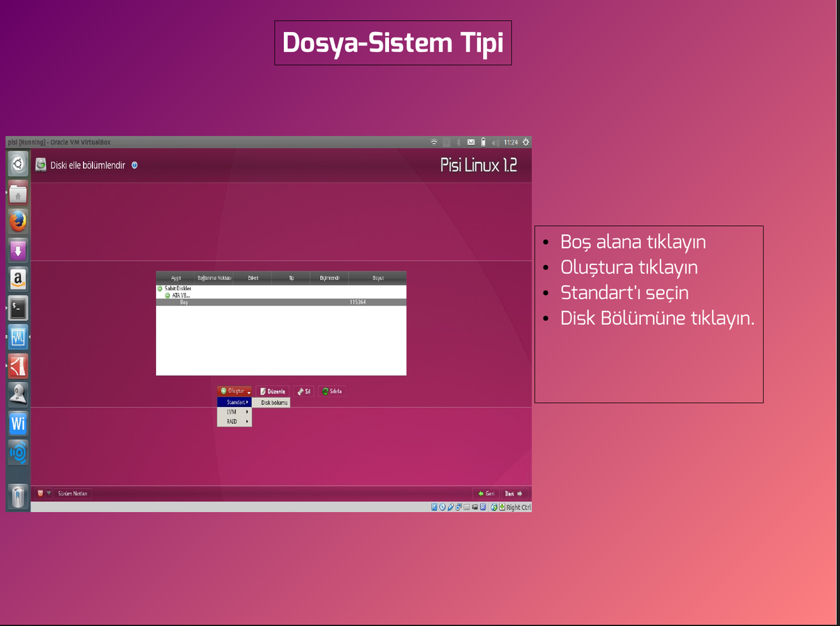Click the Wi-Fi indicator in top panel
Screen dimensions: 840x626
(434, 142)
